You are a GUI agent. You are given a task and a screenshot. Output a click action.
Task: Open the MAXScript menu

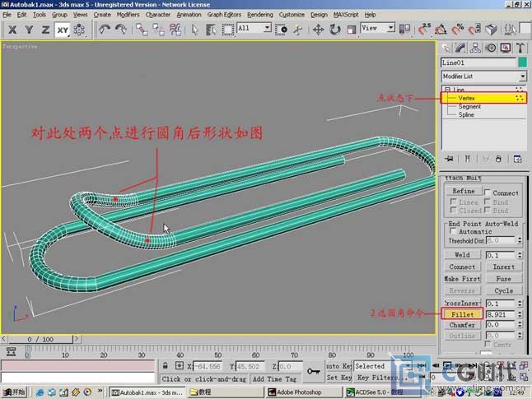(346, 15)
